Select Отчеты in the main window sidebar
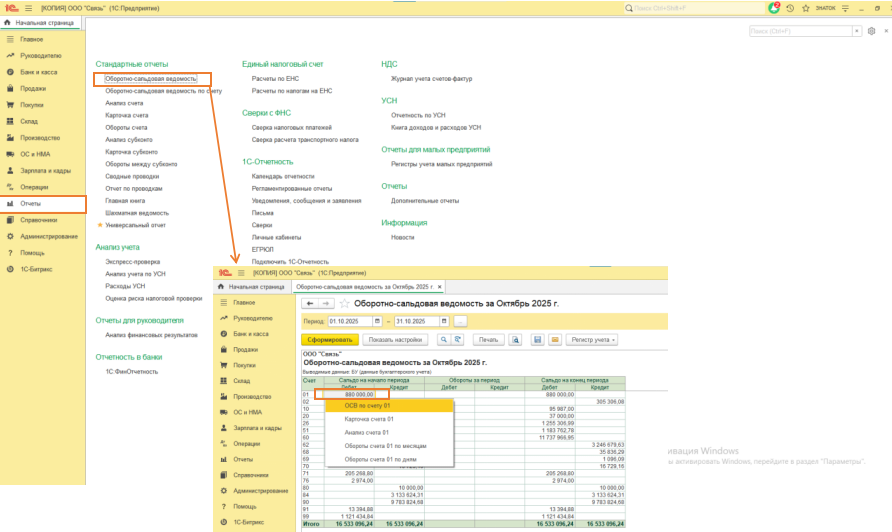The image size is (892, 532). click(x=43, y=204)
